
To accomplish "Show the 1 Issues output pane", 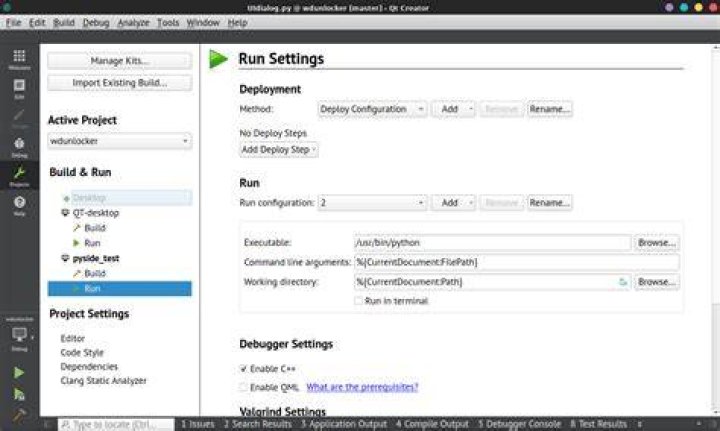I will click(198, 425).
